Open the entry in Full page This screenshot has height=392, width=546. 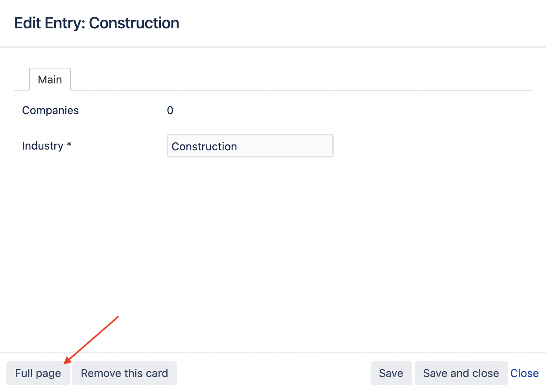tap(38, 373)
